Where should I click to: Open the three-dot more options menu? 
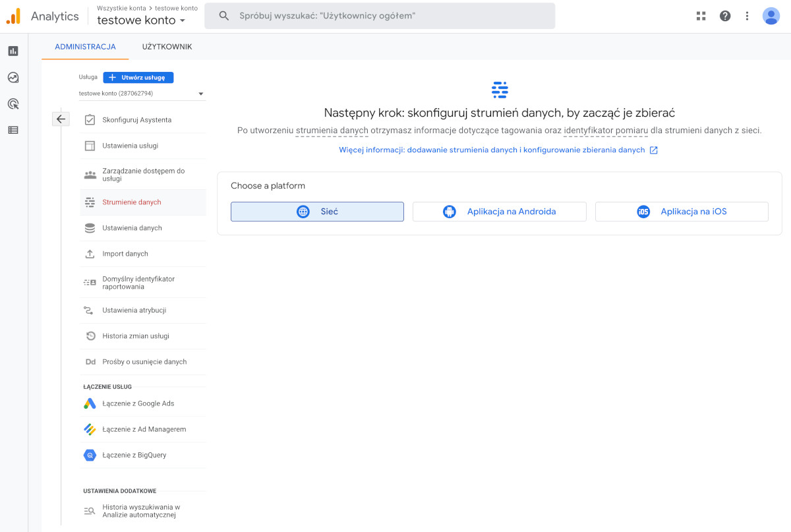pos(747,16)
